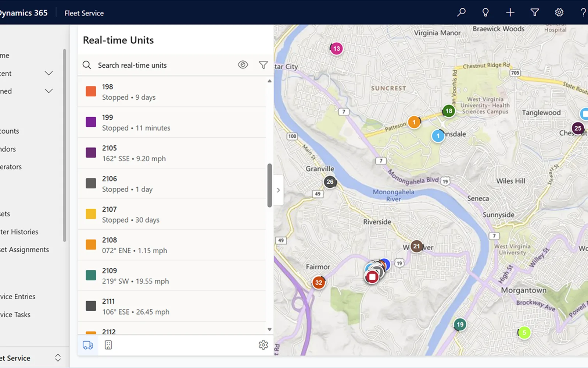Collapse the units panel with the chevron
Viewport: 588px width, 368px height.
coord(278,190)
